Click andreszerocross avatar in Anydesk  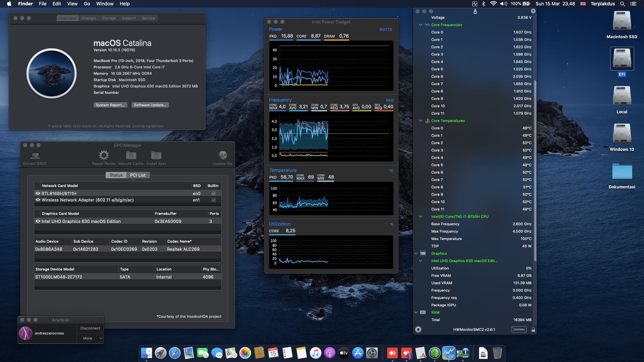click(x=25, y=333)
